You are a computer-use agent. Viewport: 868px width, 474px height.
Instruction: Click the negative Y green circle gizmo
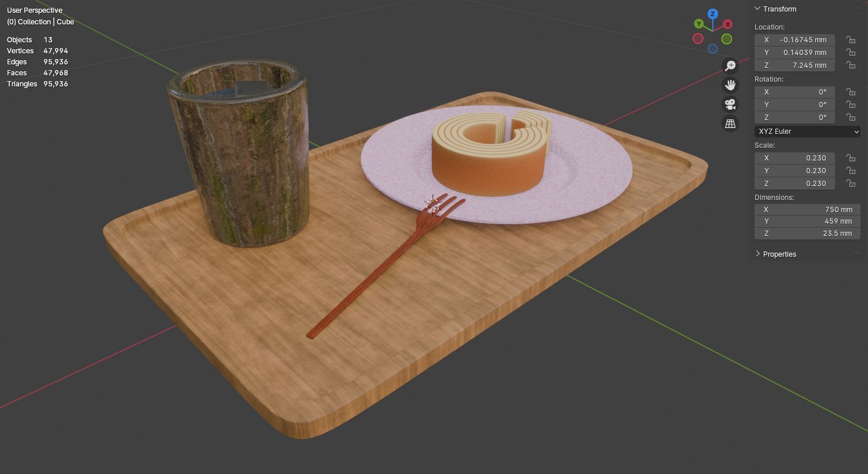(727, 39)
